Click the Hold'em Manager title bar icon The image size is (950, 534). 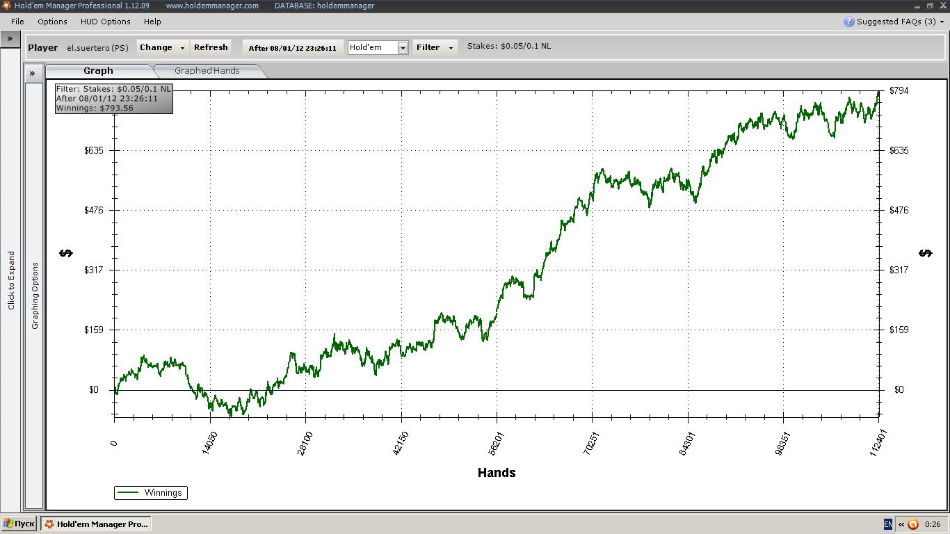[x=6, y=6]
